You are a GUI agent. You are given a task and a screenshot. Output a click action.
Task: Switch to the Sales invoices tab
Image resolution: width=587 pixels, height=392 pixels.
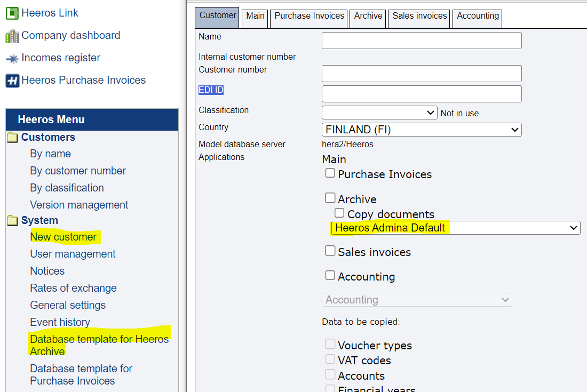[419, 18]
